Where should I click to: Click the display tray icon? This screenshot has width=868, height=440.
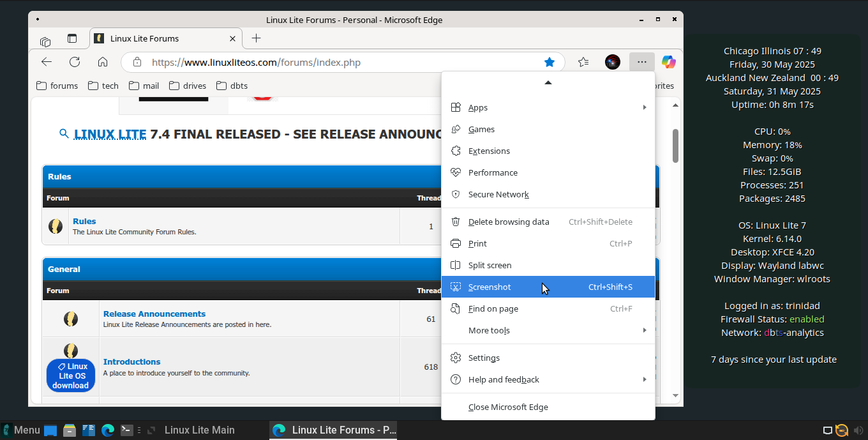pos(828,430)
